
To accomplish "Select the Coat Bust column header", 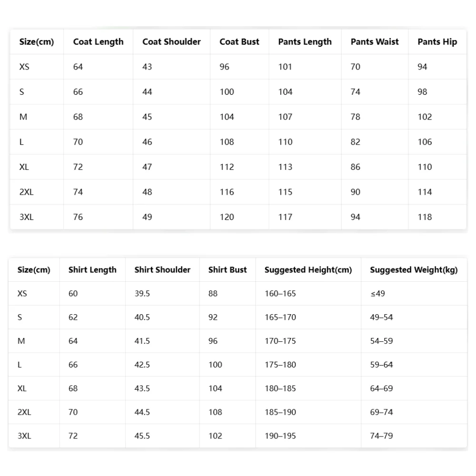I will coord(239,42).
